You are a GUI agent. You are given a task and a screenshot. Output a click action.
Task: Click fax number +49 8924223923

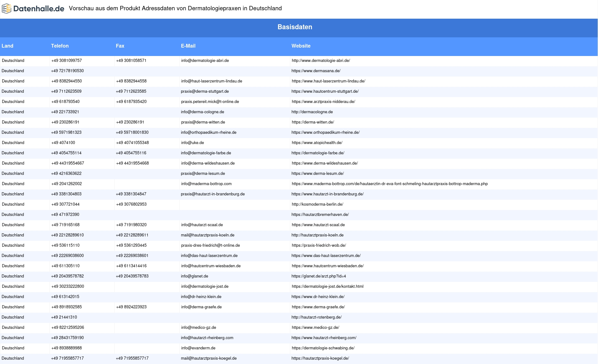point(131,307)
